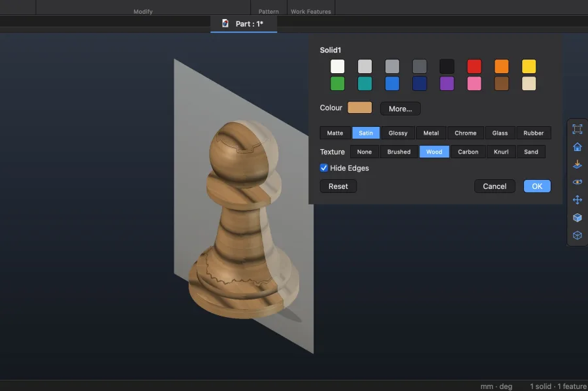Pick the cream beige colour swatch
The width and height of the screenshot is (588, 391).
coord(529,83)
